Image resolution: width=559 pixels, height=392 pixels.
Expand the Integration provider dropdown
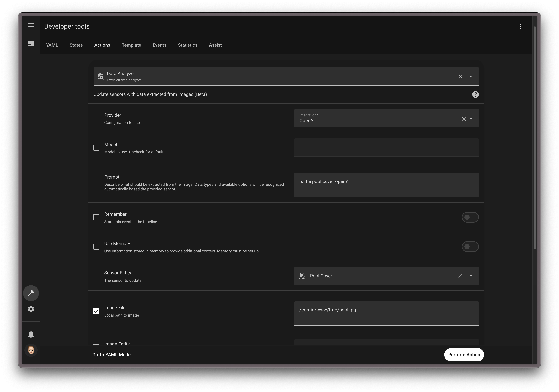[x=471, y=119]
